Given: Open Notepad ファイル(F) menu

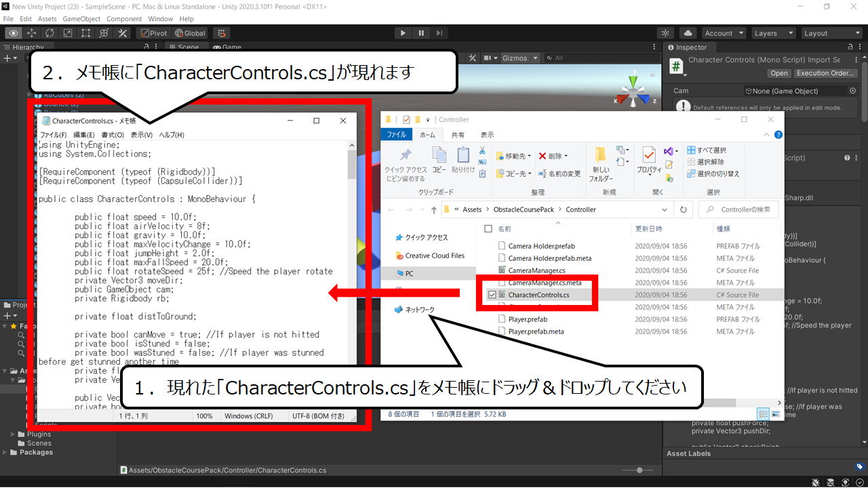Looking at the screenshot, I should [x=53, y=135].
